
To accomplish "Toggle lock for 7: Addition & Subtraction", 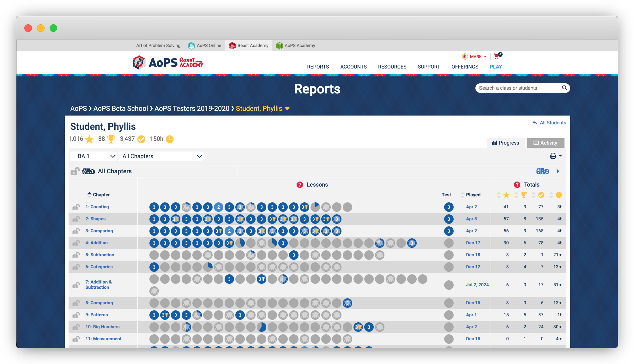I will point(76,285).
